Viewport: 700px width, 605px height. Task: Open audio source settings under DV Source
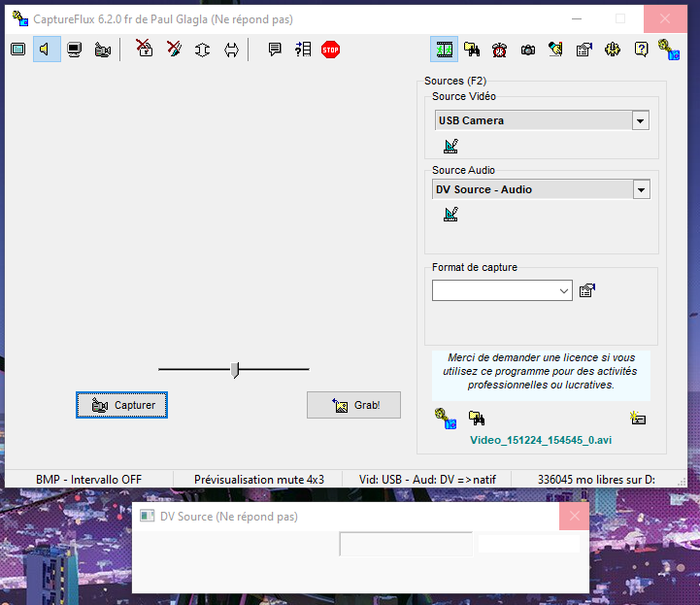(450, 215)
